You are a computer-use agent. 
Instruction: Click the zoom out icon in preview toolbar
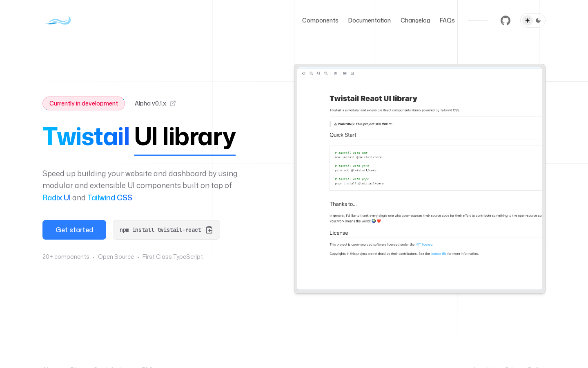318,74
